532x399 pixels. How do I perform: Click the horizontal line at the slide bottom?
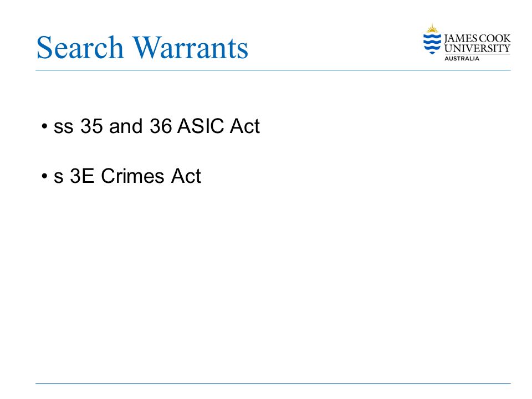[x=273, y=383]
